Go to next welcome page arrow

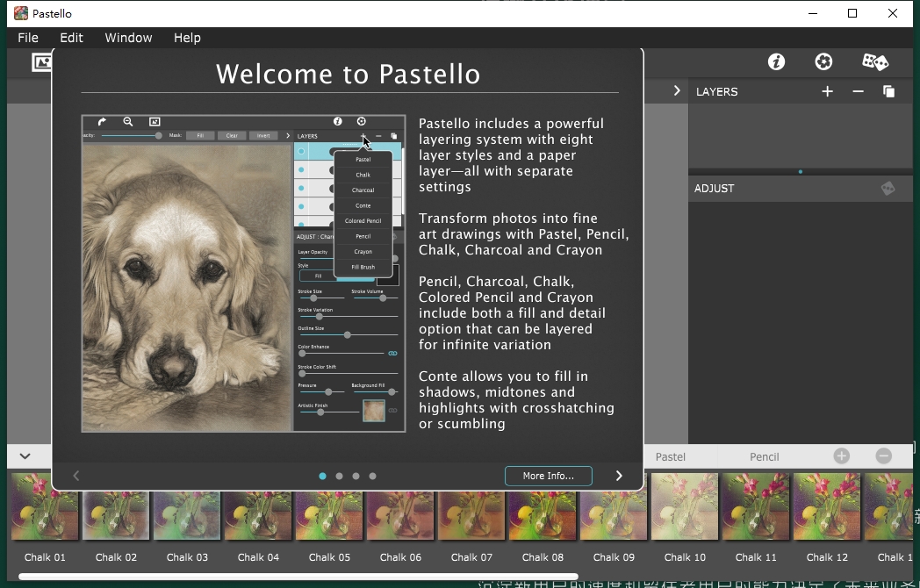(x=619, y=476)
